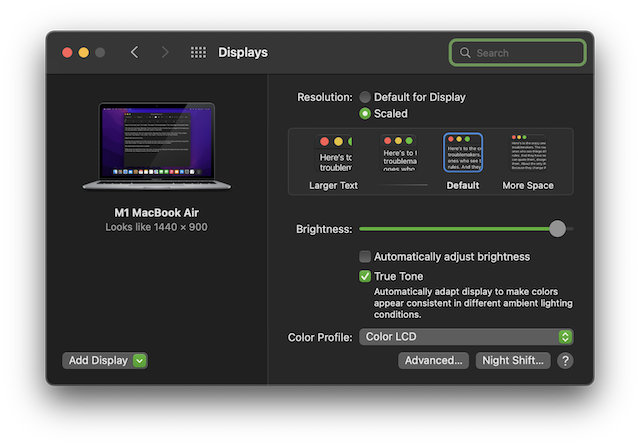640x446 pixels.
Task: Click the magnifying glass search icon
Action: [x=465, y=53]
